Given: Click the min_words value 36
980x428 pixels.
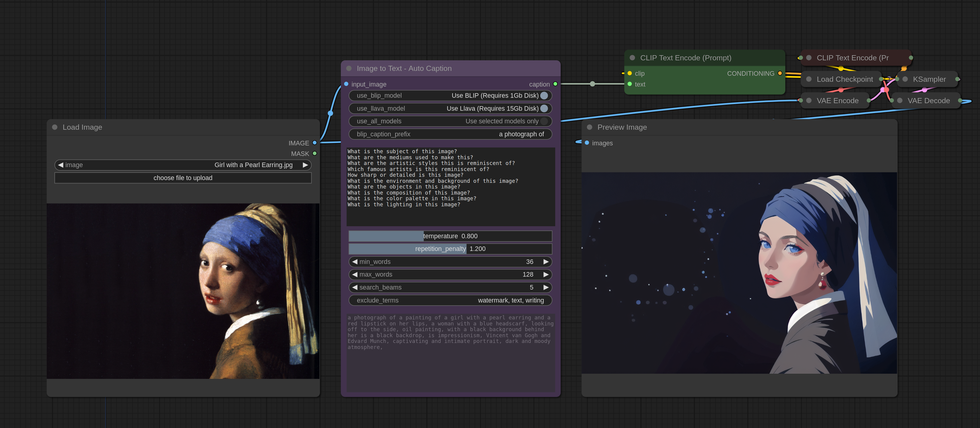Looking at the screenshot, I should 530,262.
